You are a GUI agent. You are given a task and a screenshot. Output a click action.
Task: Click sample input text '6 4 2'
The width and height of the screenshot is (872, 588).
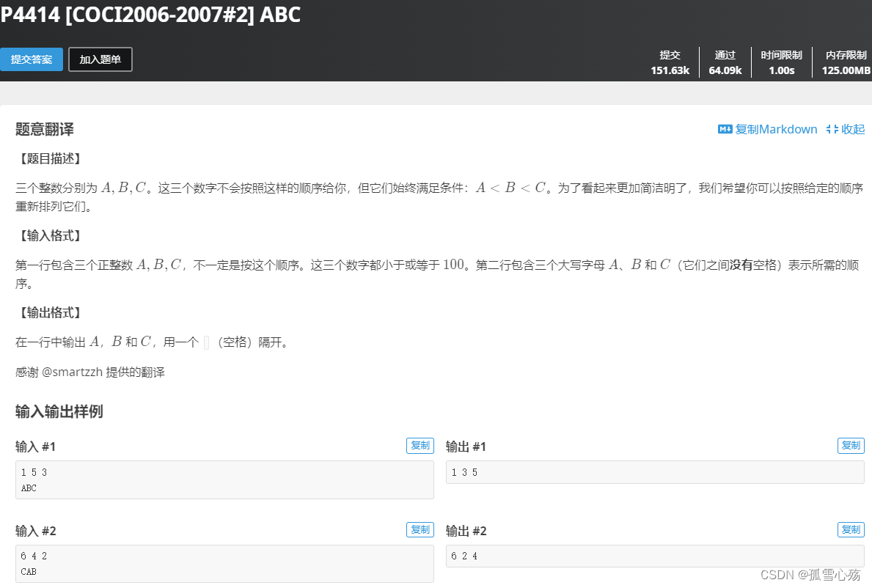click(34, 556)
